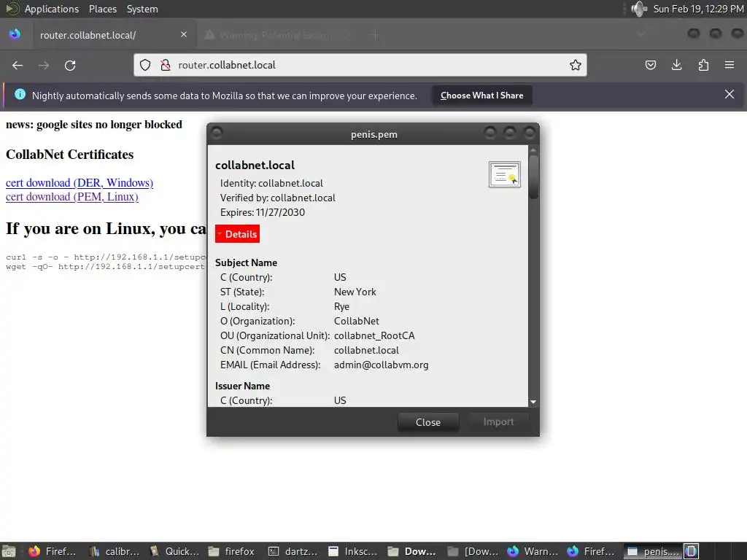This screenshot has height=560, width=747.
Task: Click the certificate dialog scrollbar thumb
Action: (x=533, y=176)
